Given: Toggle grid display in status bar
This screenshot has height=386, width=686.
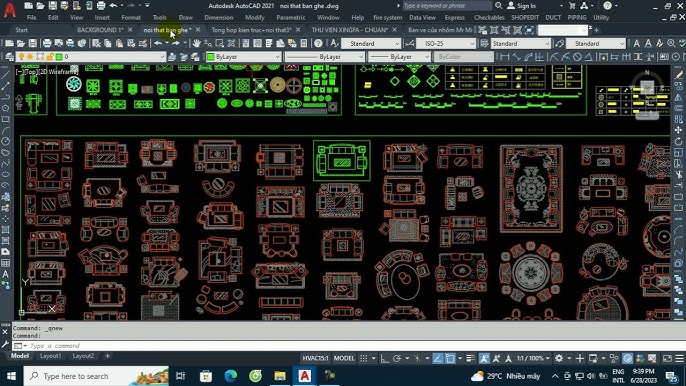Looking at the screenshot, I should (x=364, y=358).
